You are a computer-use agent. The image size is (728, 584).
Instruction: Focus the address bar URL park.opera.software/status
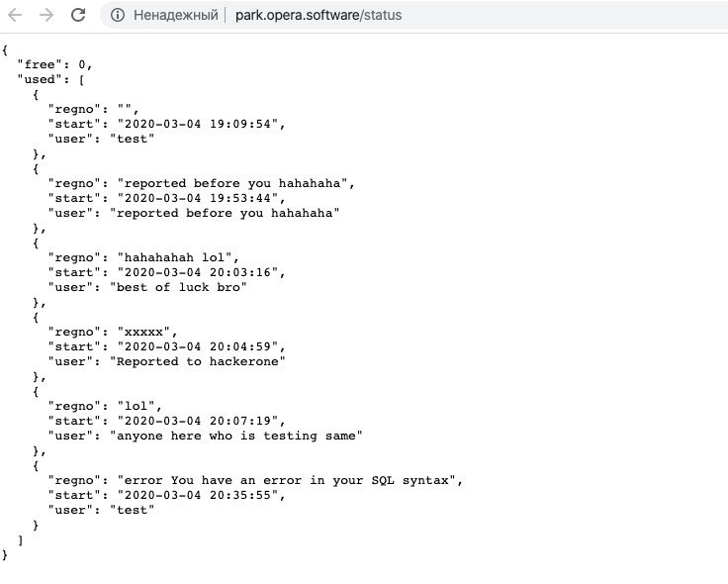318,15
